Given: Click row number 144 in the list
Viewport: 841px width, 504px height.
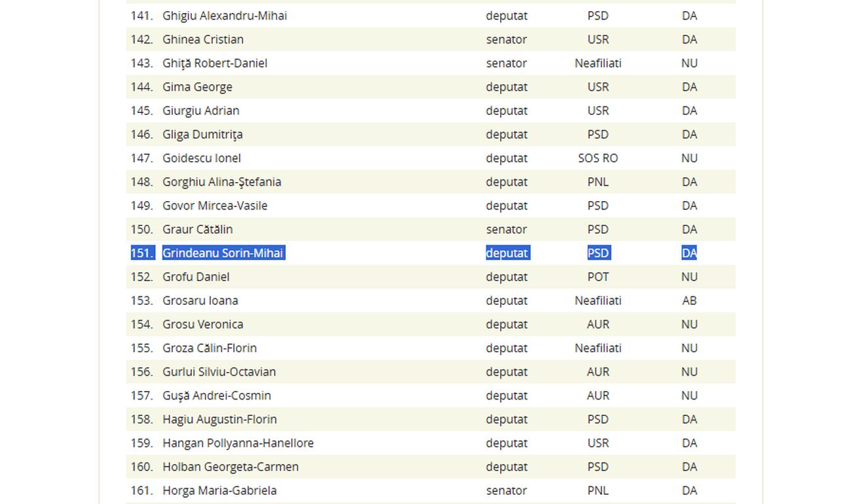Looking at the screenshot, I should [x=141, y=87].
